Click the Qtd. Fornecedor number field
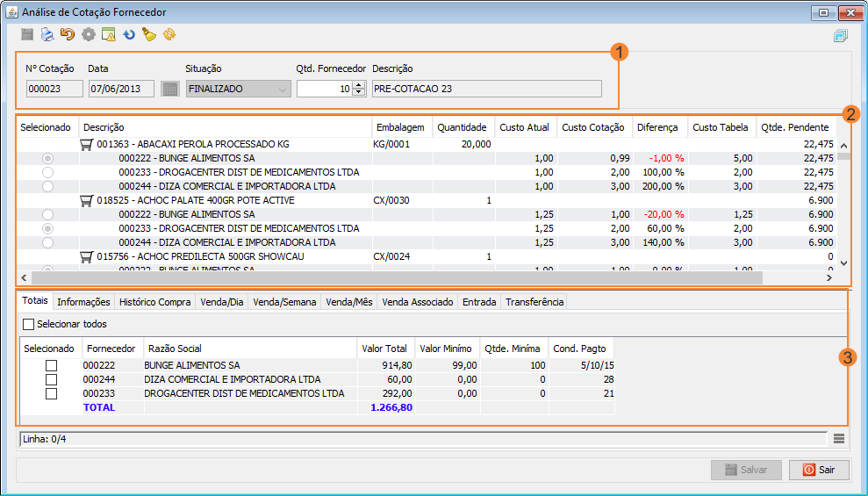The width and height of the screenshot is (868, 496). pos(325,89)
